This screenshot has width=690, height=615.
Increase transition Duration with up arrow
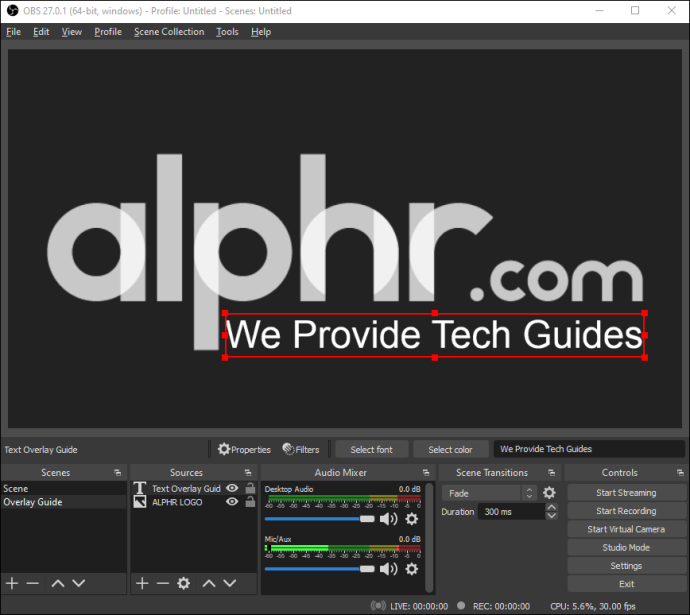coord(551,507)
